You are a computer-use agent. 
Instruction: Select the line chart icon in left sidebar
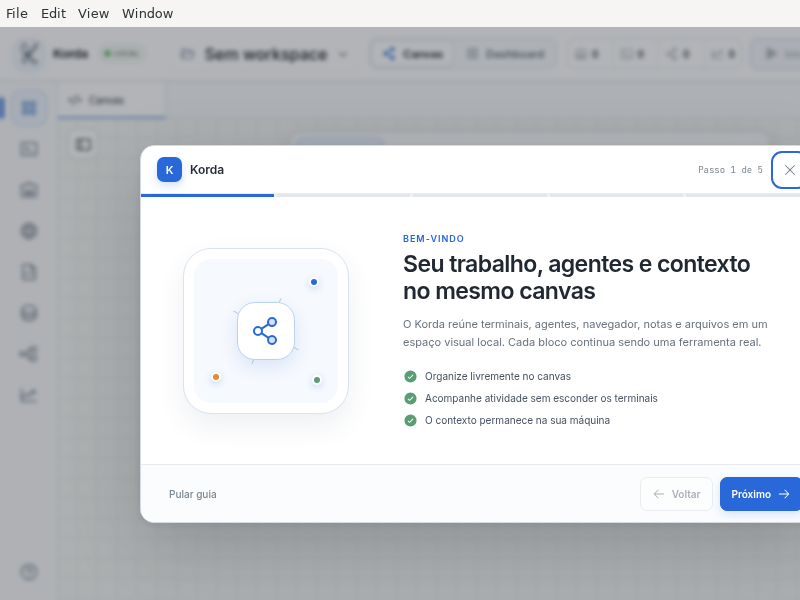click(29, 395)
